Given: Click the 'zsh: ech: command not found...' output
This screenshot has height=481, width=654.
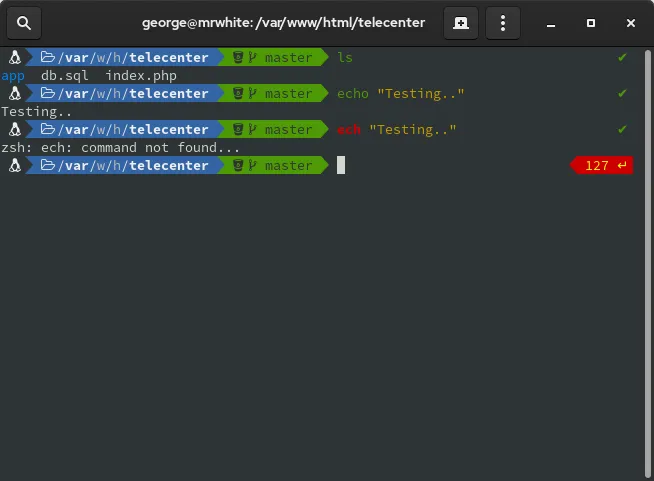Looking at the screenshot, I should pyautogui.click(x=121, y=148).
